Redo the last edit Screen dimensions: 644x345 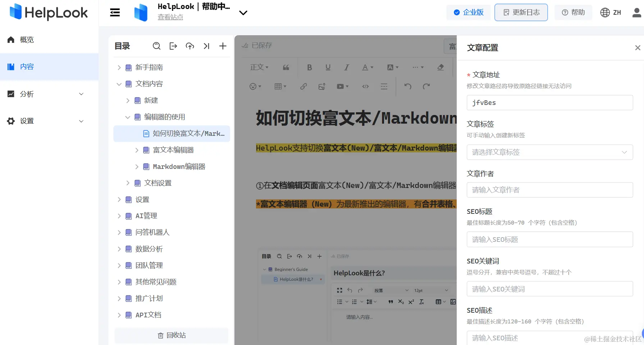tap(426, 86)
